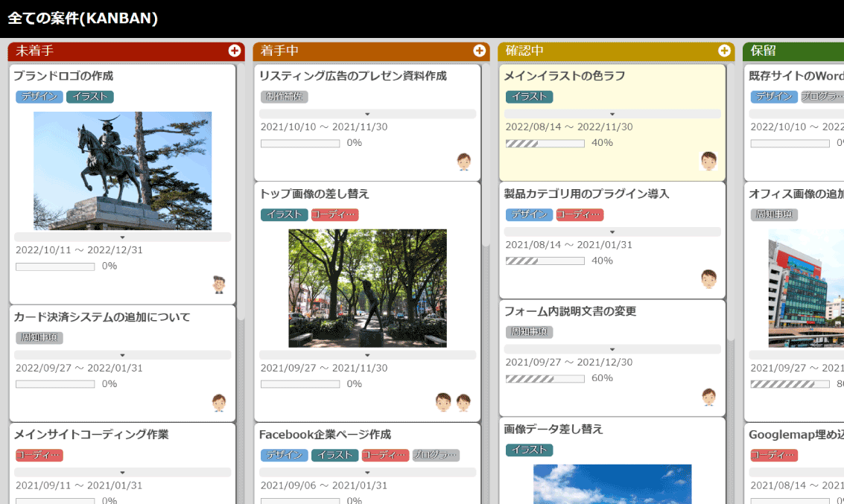The width and height of the screenshot is (844, 504).
Task: Click assignee avatar on 製品カテゴリ用のプラグイン導入 card
Action: (709, 279)
